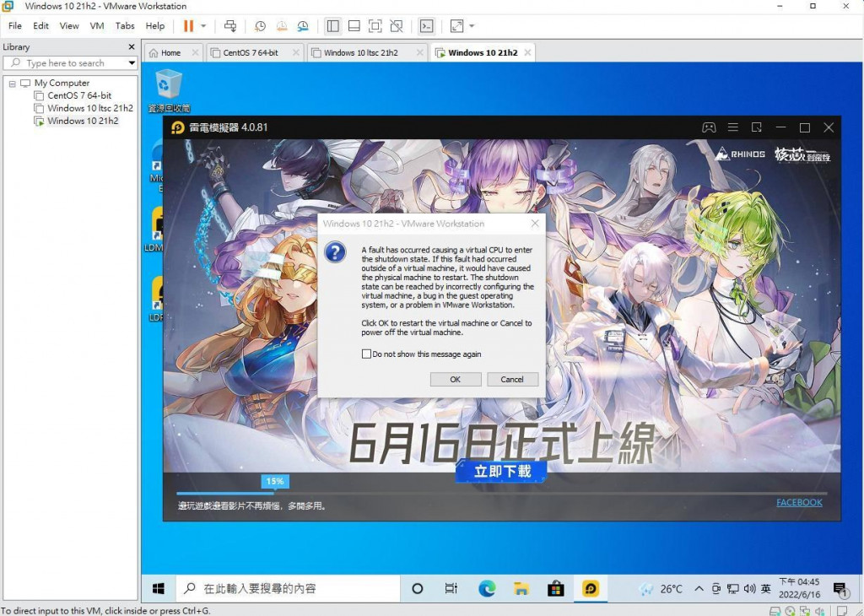Image resolution: width=864 pixels, height=616 pixels.
Task: Click the VMware status bar CD/DVD icon
Action: click(x=790, y=610)
